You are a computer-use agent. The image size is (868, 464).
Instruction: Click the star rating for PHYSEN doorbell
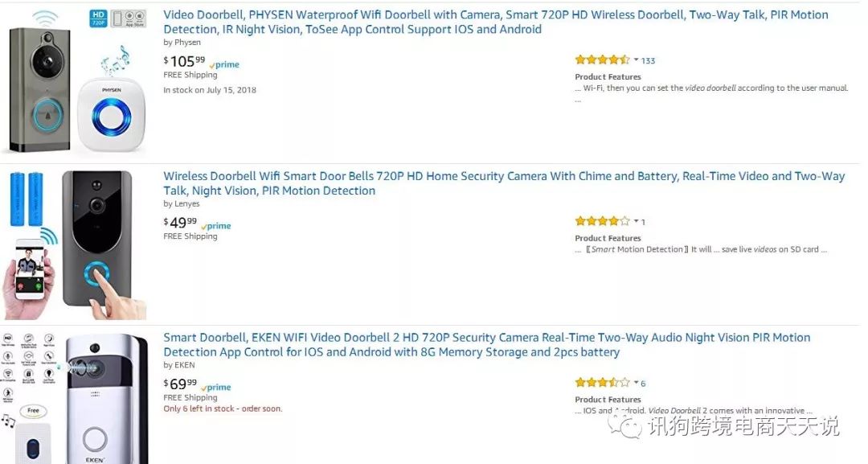pos(602,60)
